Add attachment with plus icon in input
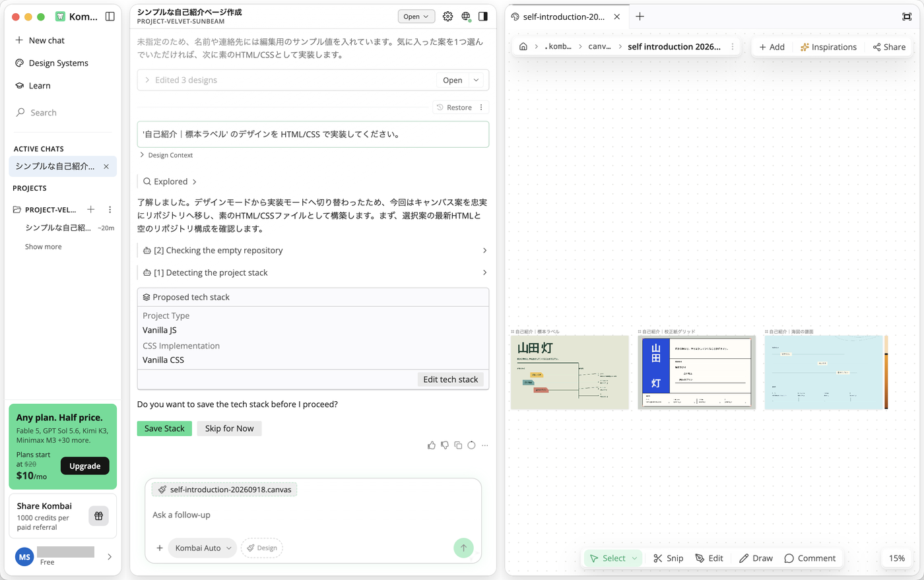The height and width of the screenshot is (580, 924). click(x=160, y=548)
